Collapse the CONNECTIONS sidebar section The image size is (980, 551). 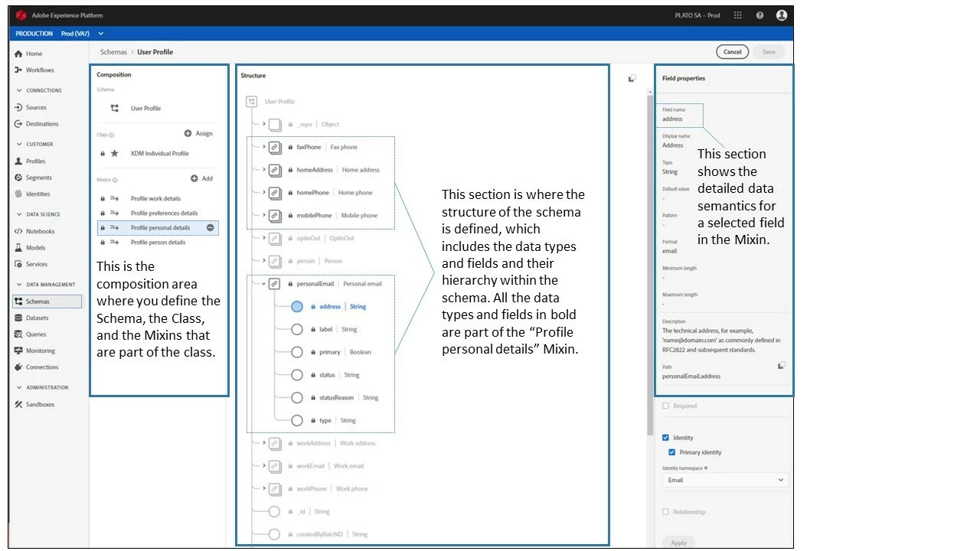point(19,90)
